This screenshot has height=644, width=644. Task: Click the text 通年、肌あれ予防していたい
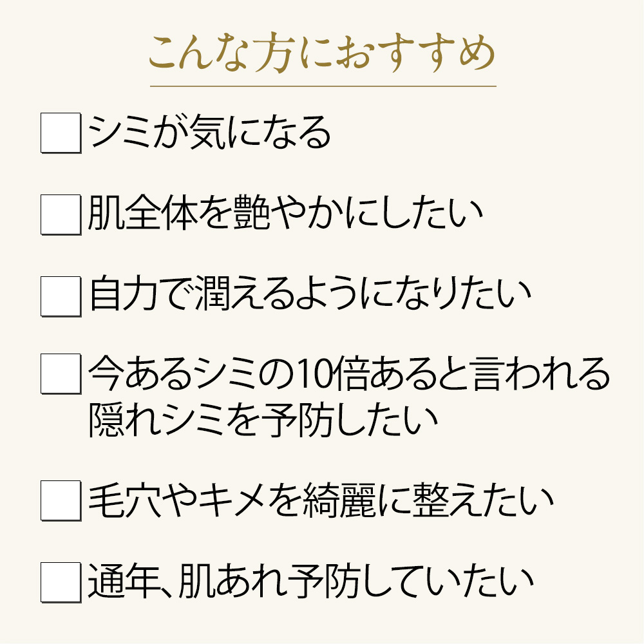[311, 581]
